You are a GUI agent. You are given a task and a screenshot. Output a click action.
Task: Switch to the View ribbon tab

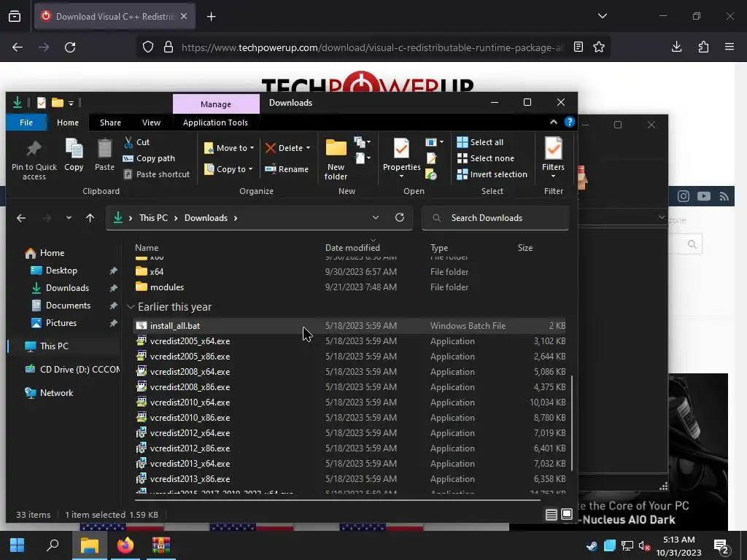pos(151,122)
